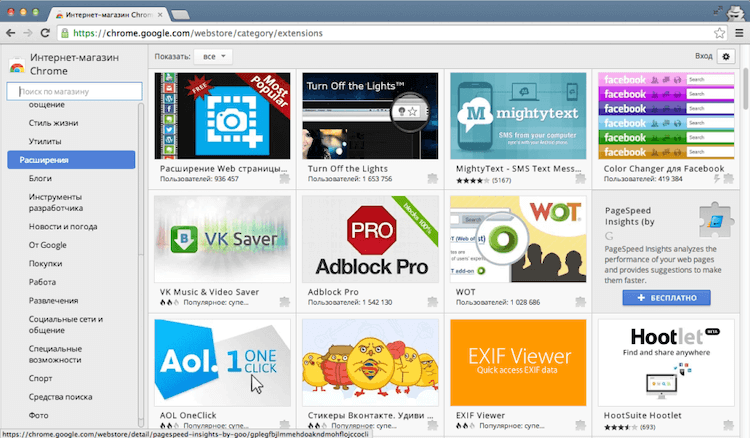This screenshot has height=438, width=750.
Task: Go forward with browser arrow
Action: 28,33
